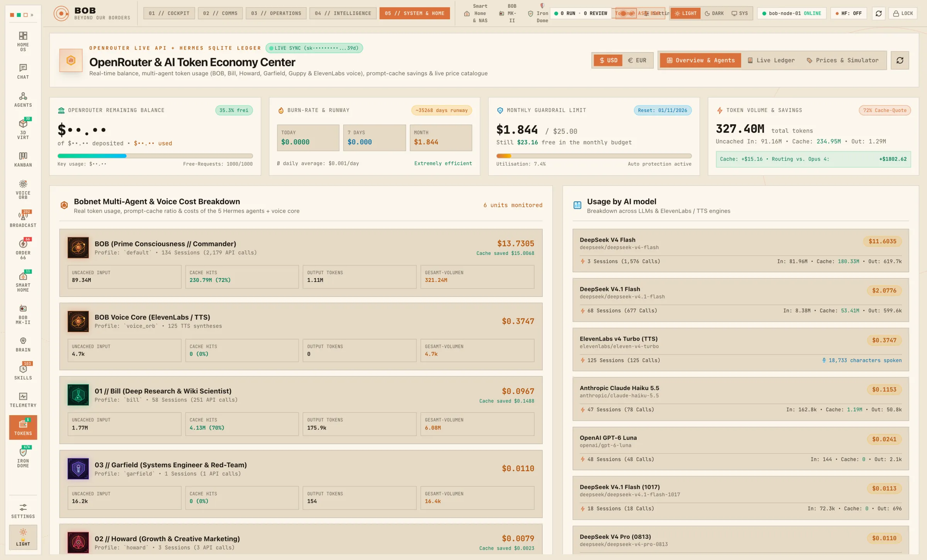
Task: Go to Agents in sidebar
Action: tap(23, 100)
